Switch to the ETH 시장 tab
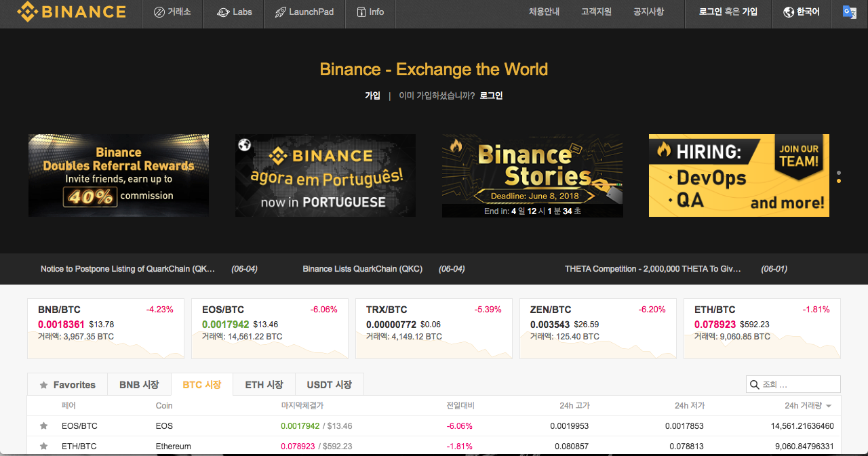This screenshot has height=456, width=868. click(x=264, y=385)
